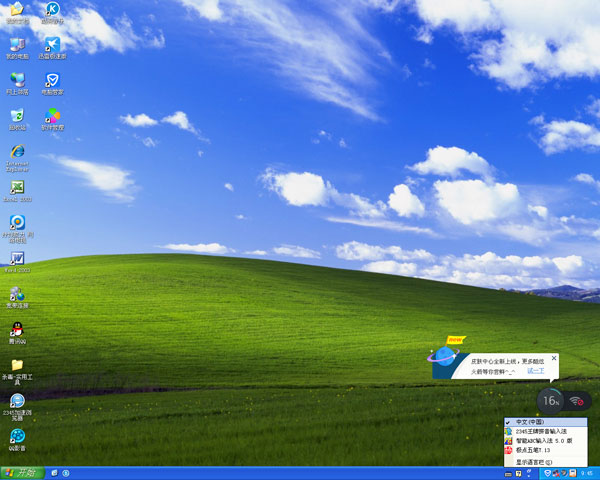The height and width of the screenshot is (480, 600).
Task: Click the orange-edged tray icon beside clock
Action: pyautogui.click(x=573, y=473)
